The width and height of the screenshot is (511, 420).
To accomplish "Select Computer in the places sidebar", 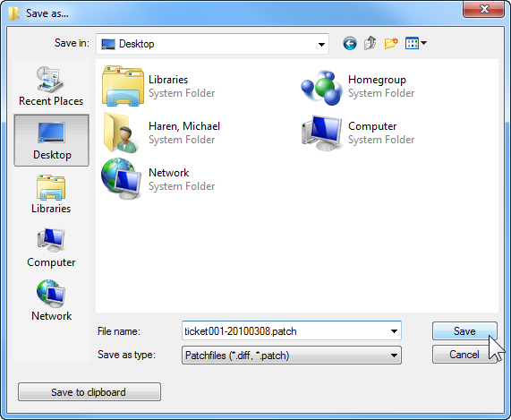I will coord(51,248).
